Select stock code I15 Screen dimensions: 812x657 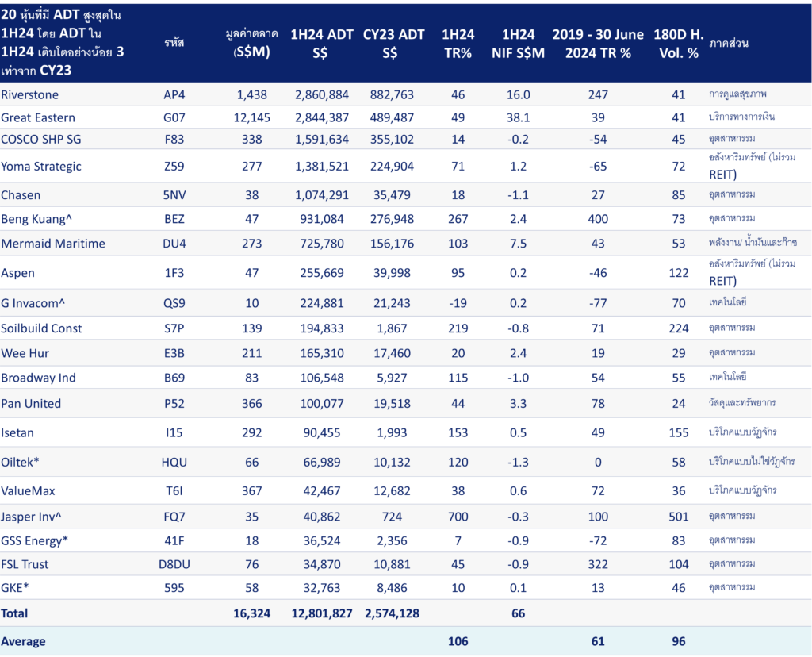pyautogui.click(x=174, y=432)
